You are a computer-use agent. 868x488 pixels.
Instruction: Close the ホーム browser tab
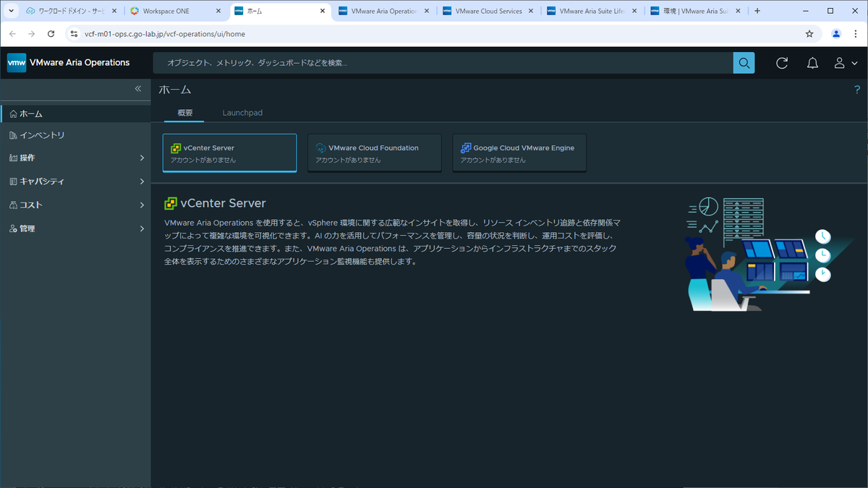pos(323,12)
